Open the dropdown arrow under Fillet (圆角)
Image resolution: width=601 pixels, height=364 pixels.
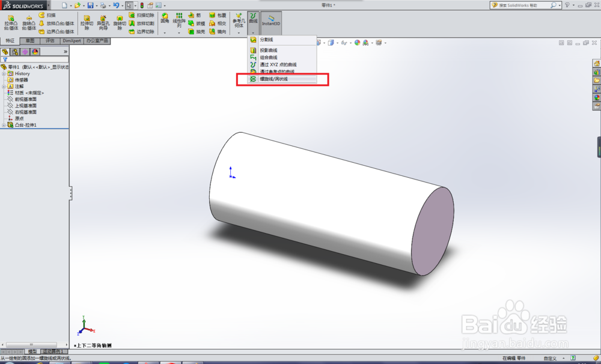165,33
